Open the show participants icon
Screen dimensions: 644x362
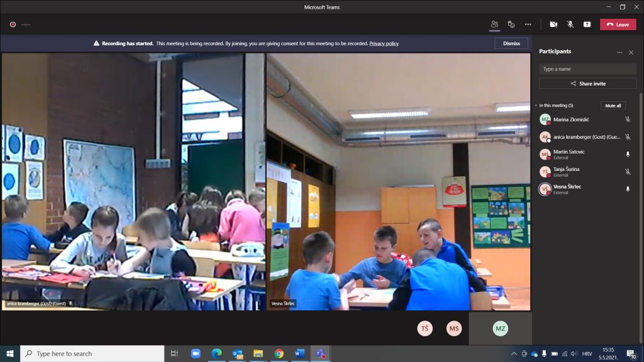tap(494, 25)
